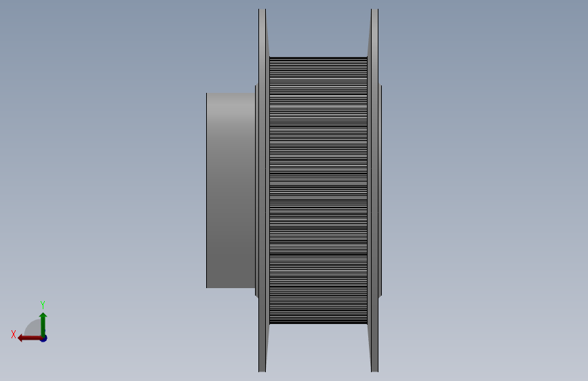Select the outer flange nearest the hub
The height and width of the screenshot is (381, 588).
262,190
